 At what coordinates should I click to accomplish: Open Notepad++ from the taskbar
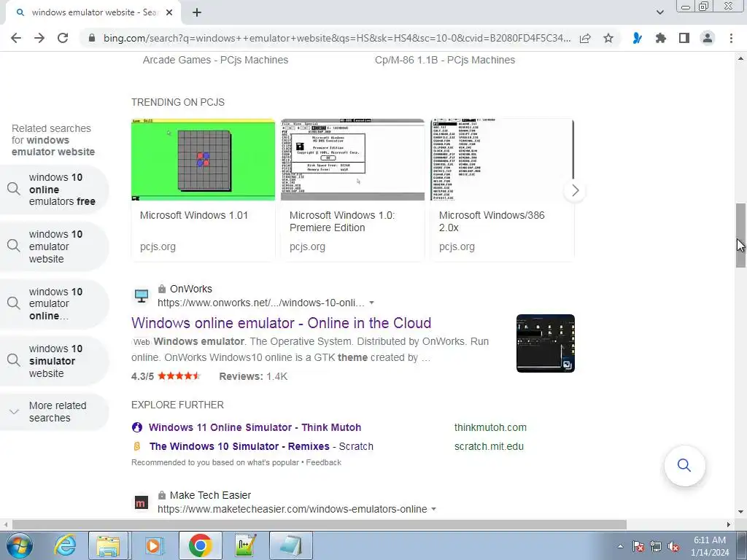245,545
